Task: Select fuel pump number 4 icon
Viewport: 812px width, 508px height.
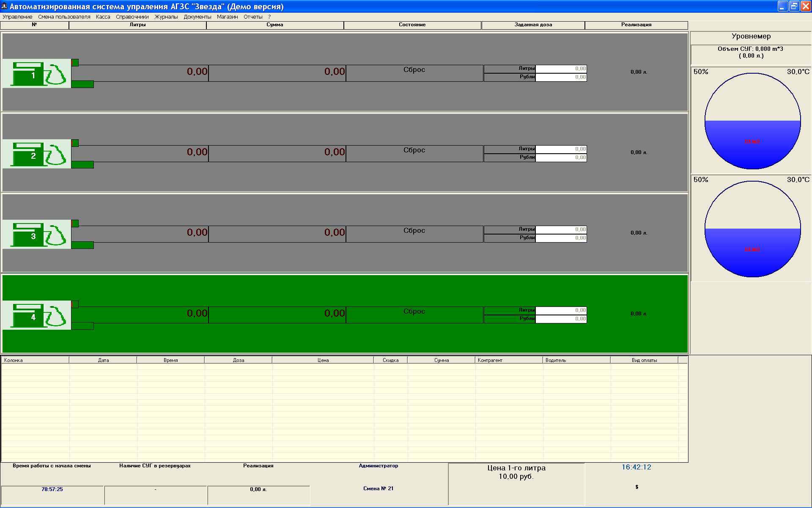Action: (36, 315)
